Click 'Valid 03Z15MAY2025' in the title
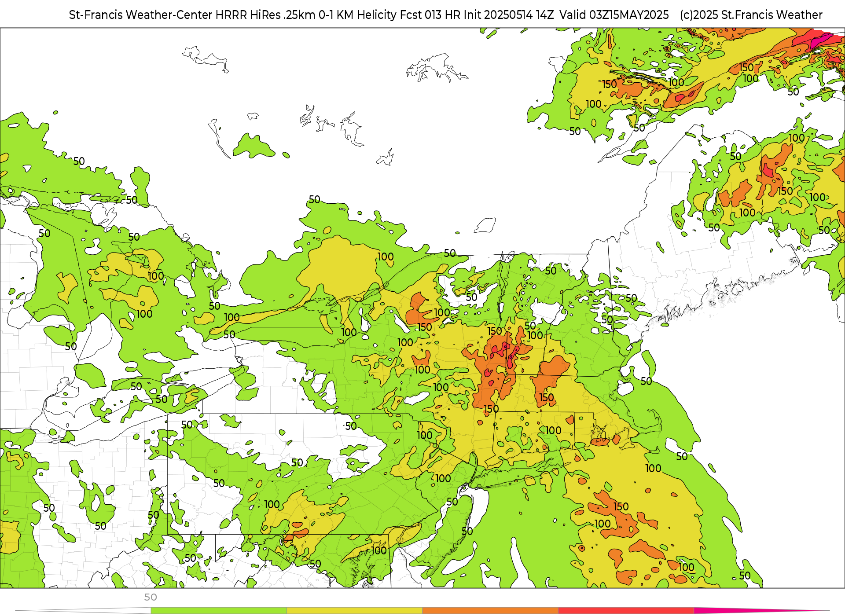Image resolution: width=845 pixels, height=616 pixels. pos(614,15)
